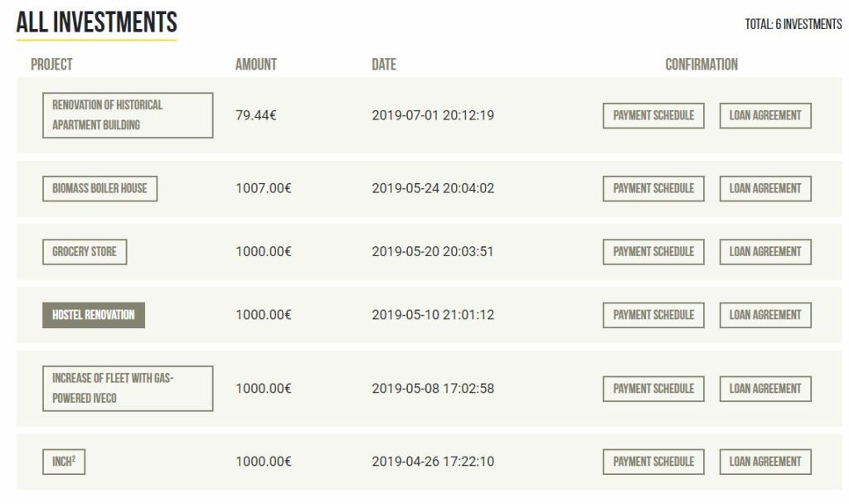View Payment Schedule for the Iveco fleet investment
The image size is (849, 504).
(653, 389)
